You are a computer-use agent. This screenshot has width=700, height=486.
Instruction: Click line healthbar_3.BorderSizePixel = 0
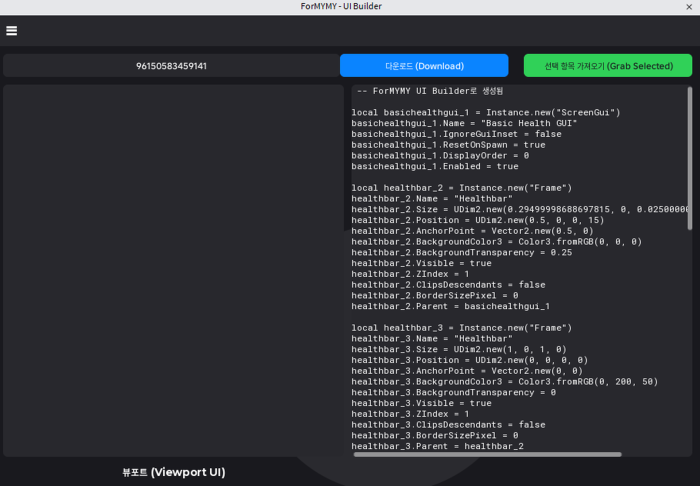(x=435, y=435)
